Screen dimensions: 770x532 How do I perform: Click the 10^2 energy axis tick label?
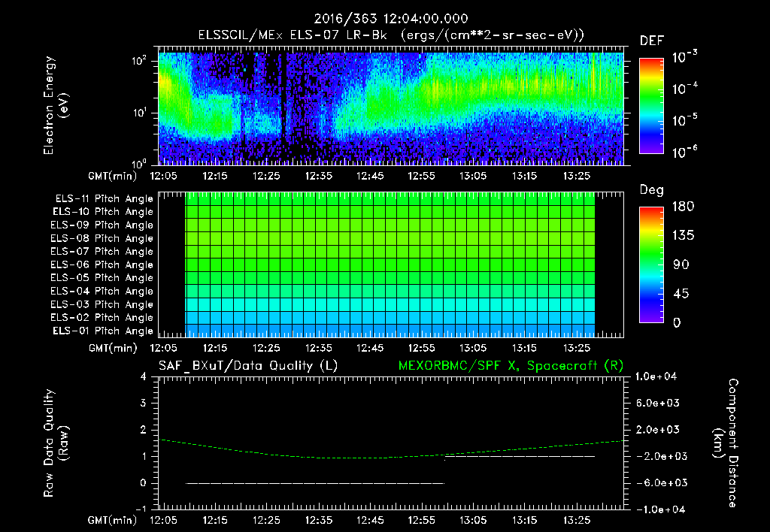(x=139, y=60)
